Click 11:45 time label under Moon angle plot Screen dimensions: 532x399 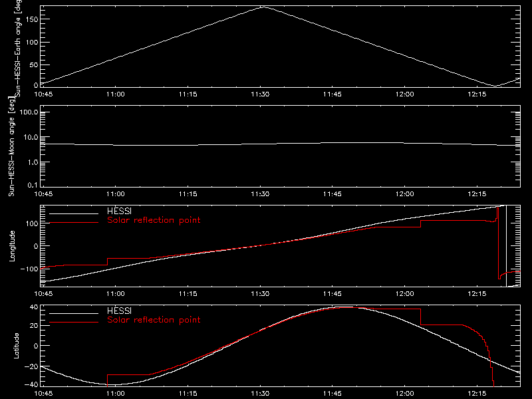pyautogui.click(x=332, y=194)
